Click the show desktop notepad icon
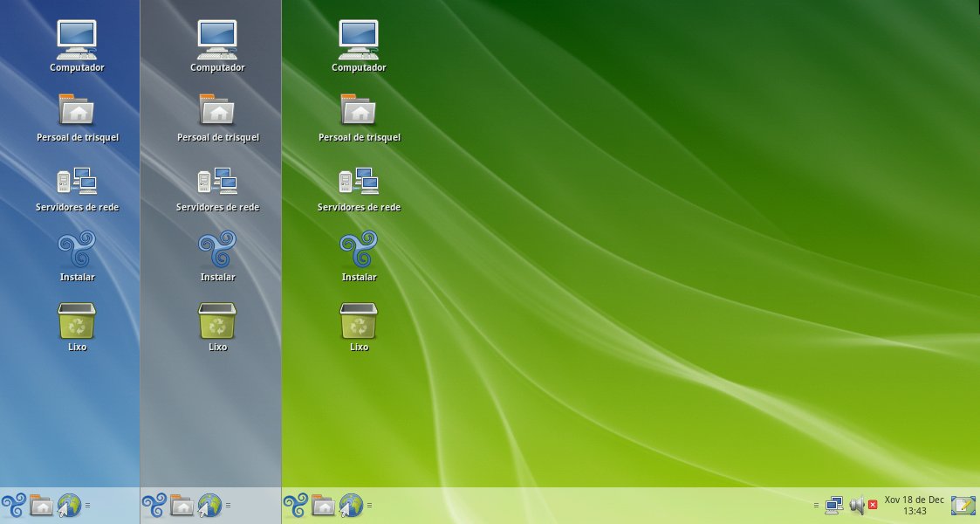Viewport: 980px width, 524px height. (963, 506)
